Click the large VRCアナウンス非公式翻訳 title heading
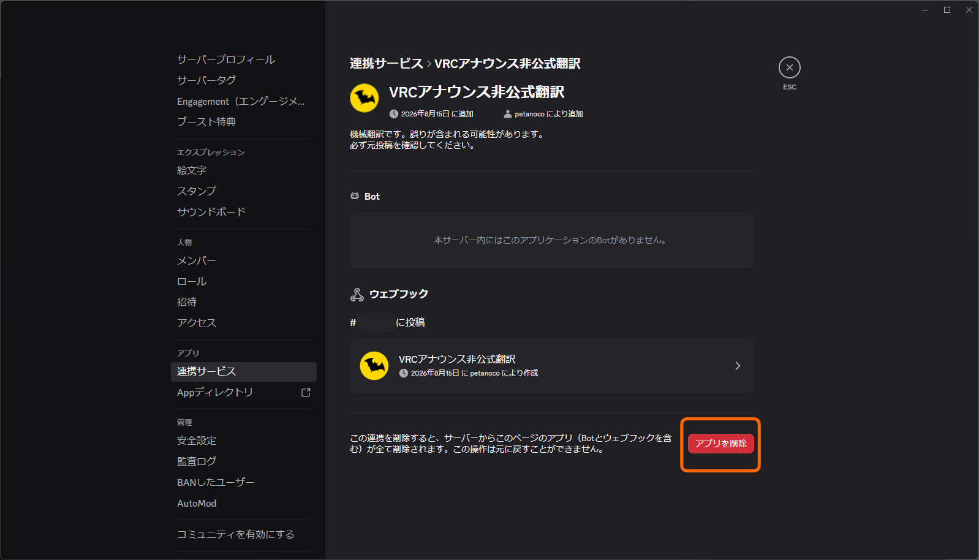The width and height of the screenshot is (979, 560). click(x=477, y=92)
